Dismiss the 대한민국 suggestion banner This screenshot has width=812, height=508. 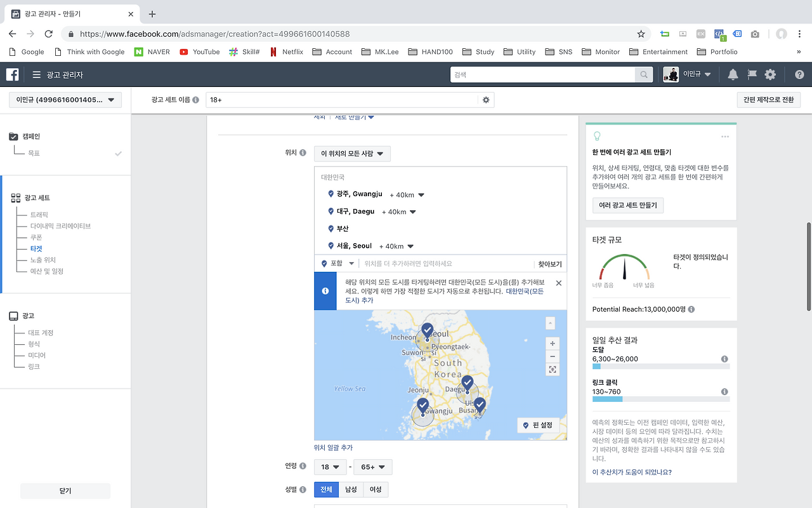click(x=558, y=283)
